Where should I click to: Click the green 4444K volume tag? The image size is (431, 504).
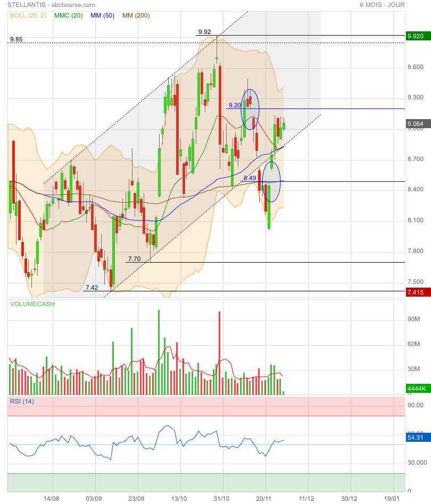pos(418,389)
